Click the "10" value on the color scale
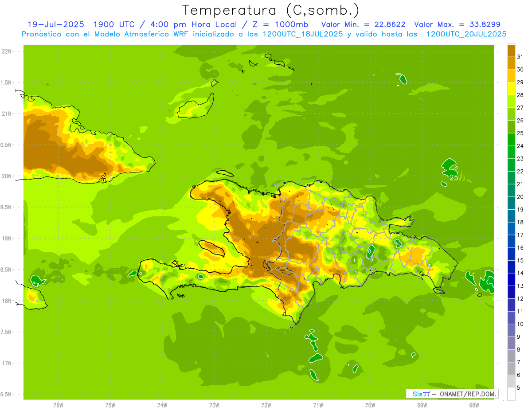The image size is (532, 411). coord(520,324)
